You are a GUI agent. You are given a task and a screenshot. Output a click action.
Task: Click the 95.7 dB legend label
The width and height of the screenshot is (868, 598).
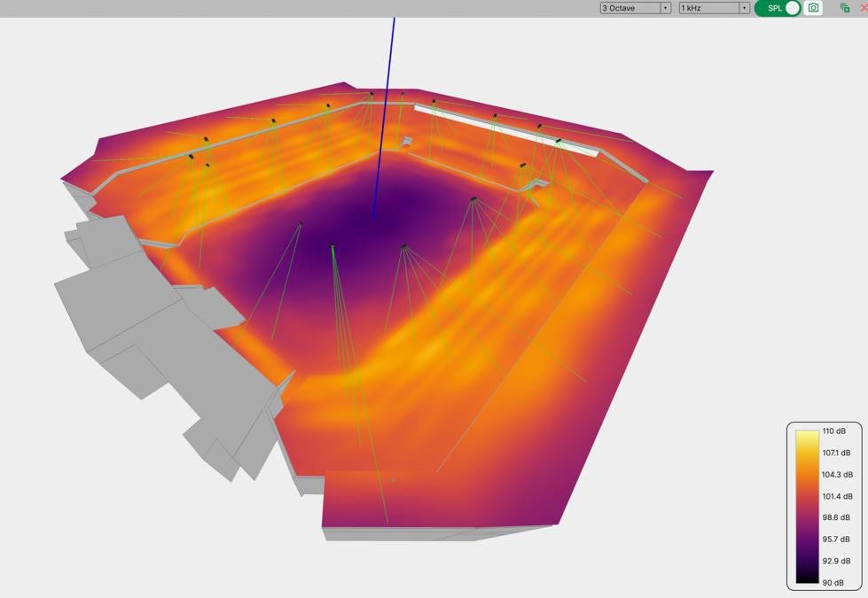click(836, 539)
